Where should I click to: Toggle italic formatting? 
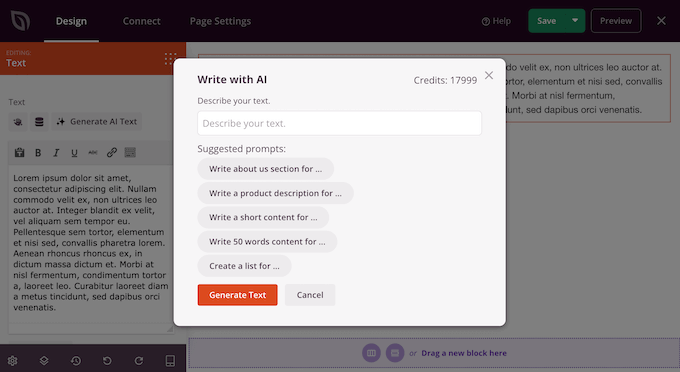(56, 153)
